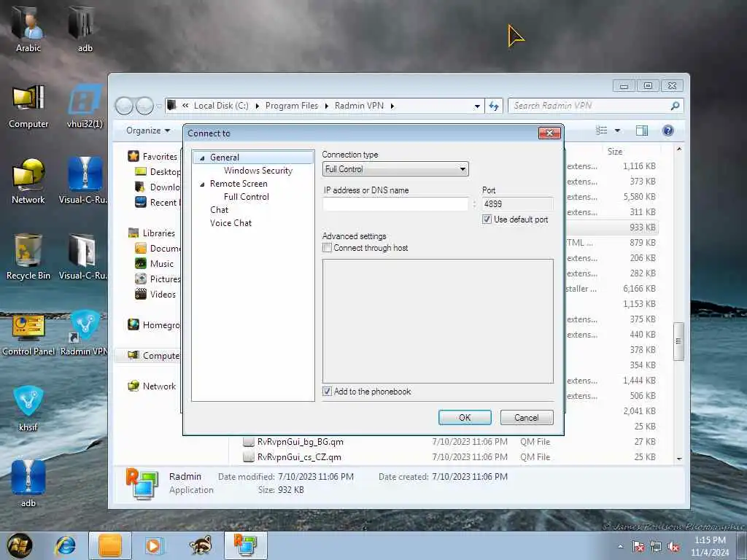This screenshot has width=747, height=560.
Task: Launch the Radmin VPN desktop shortcut
Action: [85, 333]
